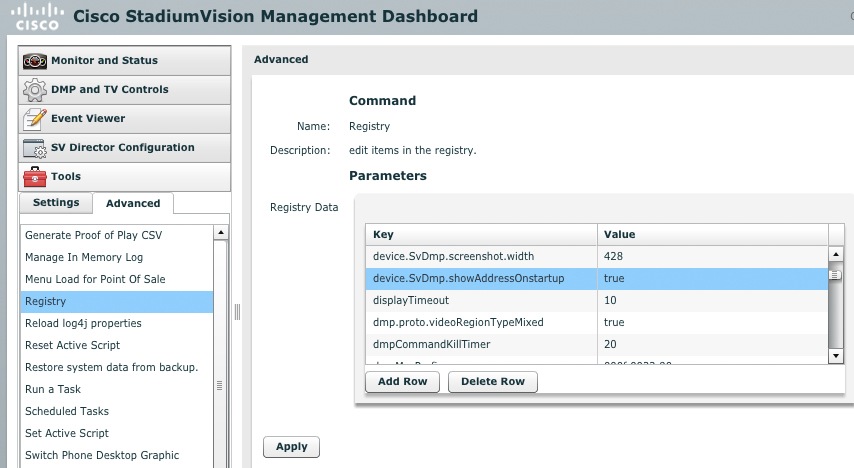Select Menu Load for Point Of Sale
This screenshot has height=468, width=854.
pyautogui.click(x=117, y=279)
